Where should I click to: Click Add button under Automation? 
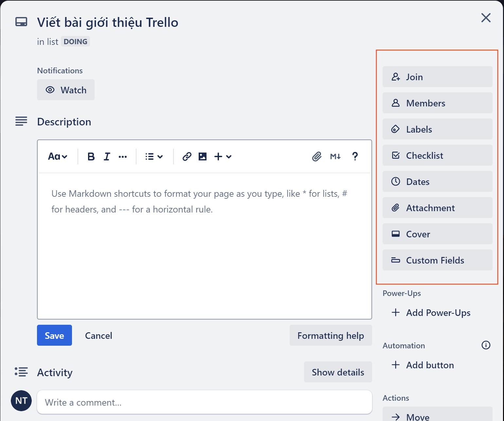(438, 365)
